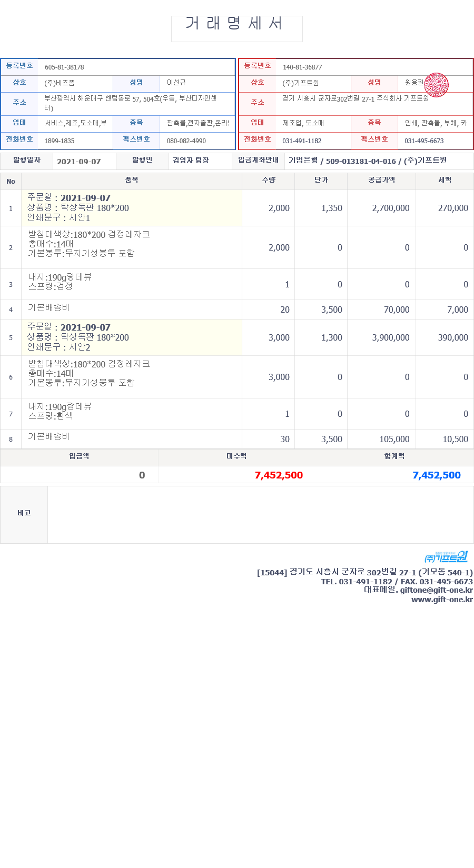Screen dimensions: 474x868
Task: Click the red company seal stamp
Action: tap(436, 85)
